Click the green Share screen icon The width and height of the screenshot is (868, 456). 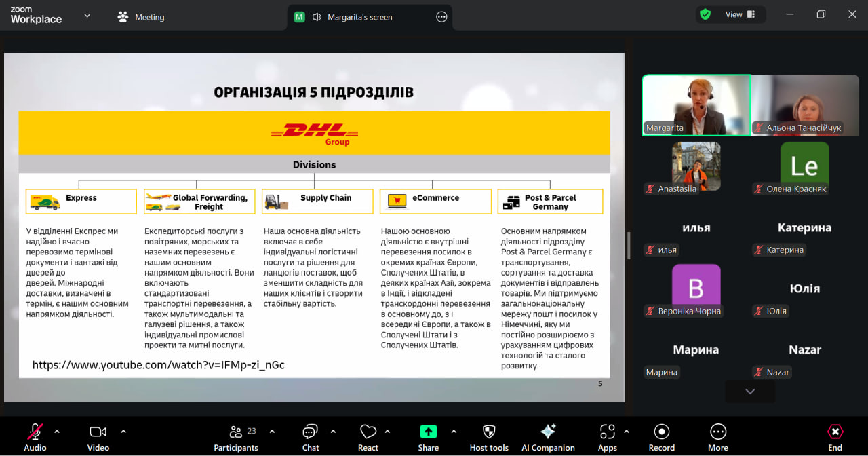pyautogui.click(x=428, y=432)
